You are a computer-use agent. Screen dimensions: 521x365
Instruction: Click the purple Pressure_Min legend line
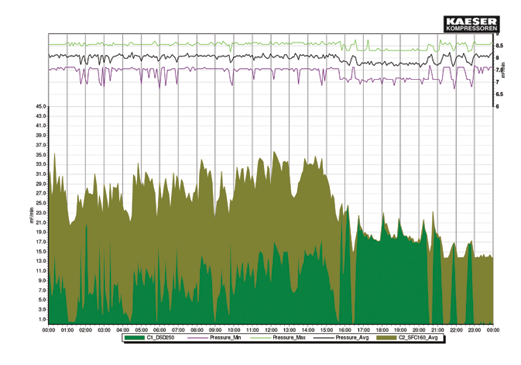coord(197,338)
